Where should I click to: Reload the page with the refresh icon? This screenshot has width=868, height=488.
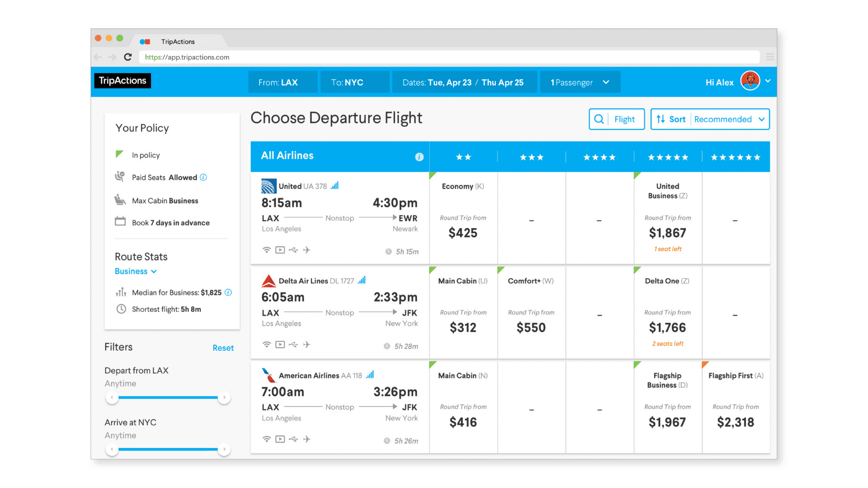pyautogui.click(x=127, y=57)
